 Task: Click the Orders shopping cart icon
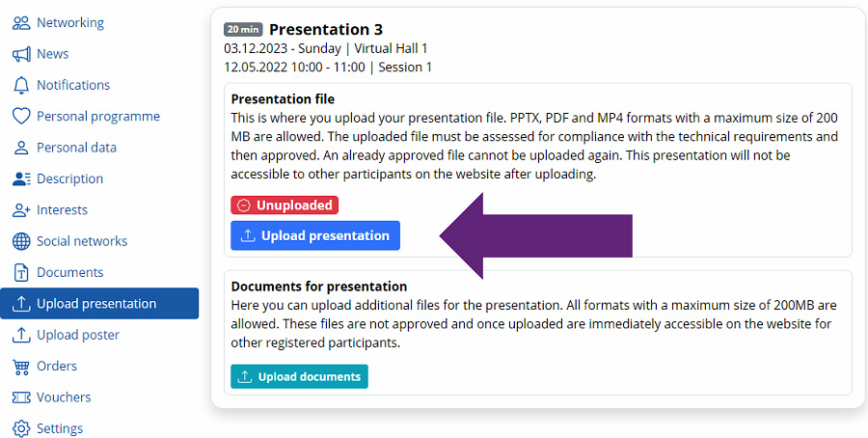(x=21, y=367)
